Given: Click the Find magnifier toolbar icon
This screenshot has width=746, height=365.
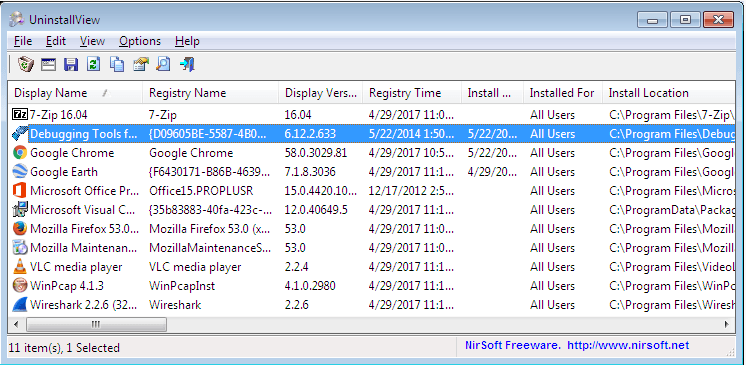Looking at the screenshot, I should (163, 64).
